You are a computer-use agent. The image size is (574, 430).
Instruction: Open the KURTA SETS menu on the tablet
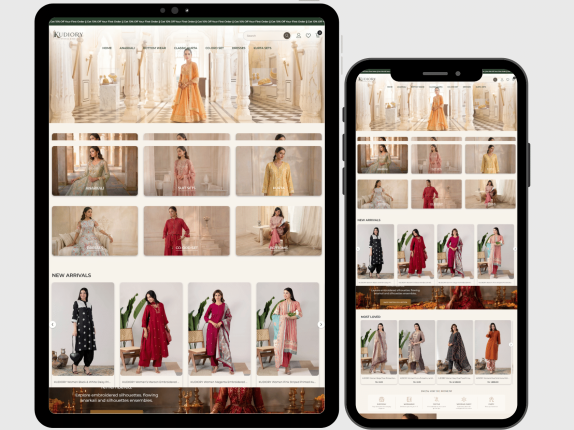(262, 48)
